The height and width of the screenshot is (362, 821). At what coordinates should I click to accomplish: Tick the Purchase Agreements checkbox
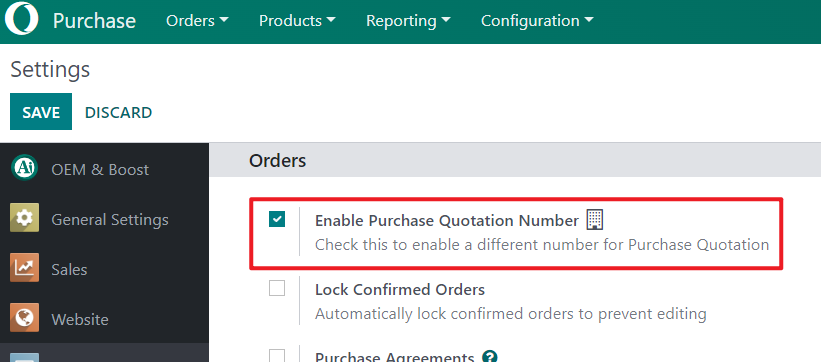point(277,356)
